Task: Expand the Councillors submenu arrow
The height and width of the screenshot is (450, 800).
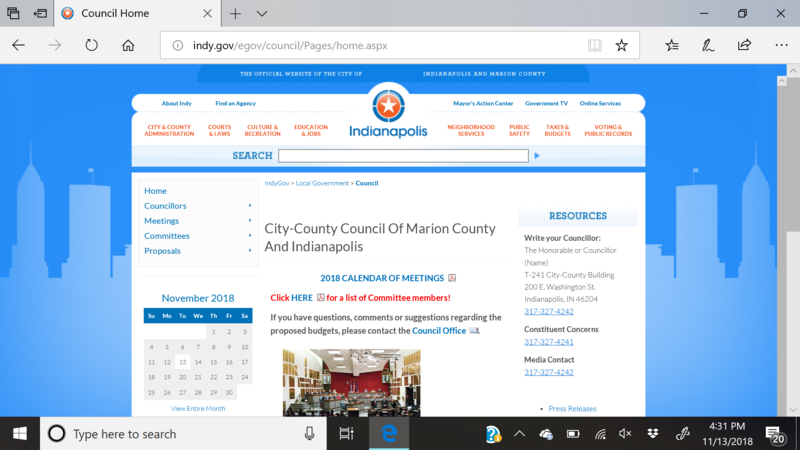Action: coord(250,206)
